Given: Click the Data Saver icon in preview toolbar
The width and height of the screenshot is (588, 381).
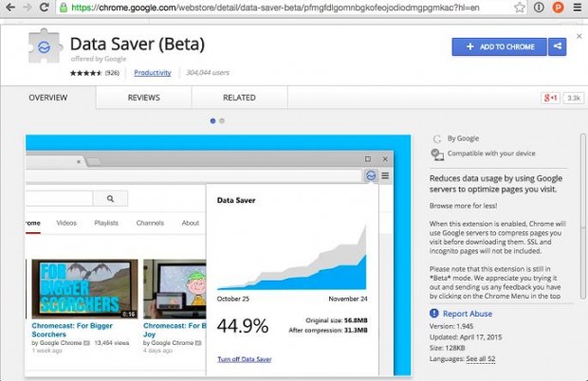Looking at the screenshot, I should click(371, 175).
